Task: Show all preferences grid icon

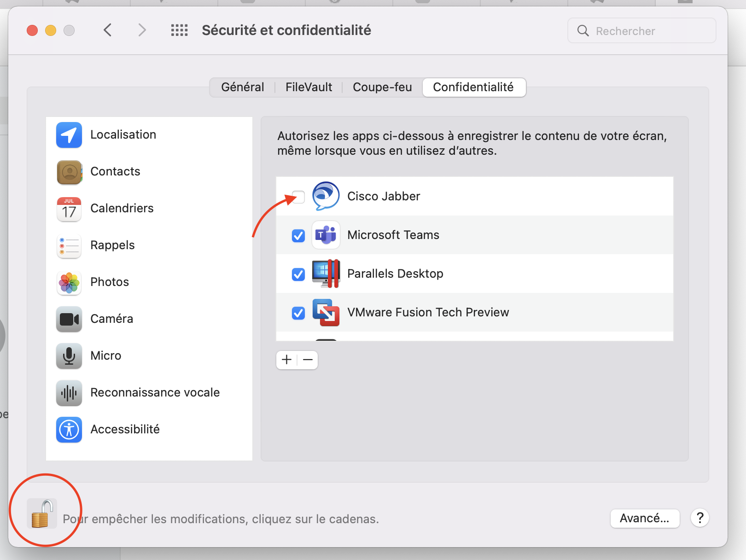Action: 179,30
